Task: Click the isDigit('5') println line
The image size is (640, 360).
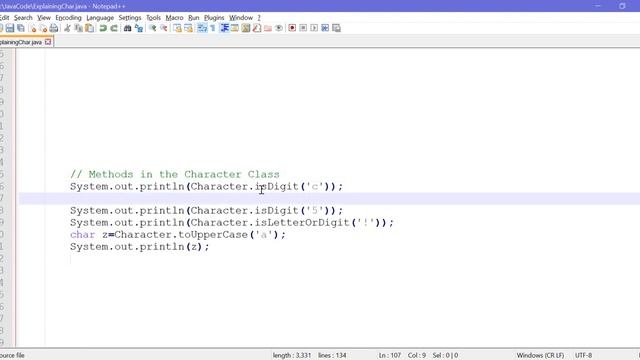Action: (207, 211)
